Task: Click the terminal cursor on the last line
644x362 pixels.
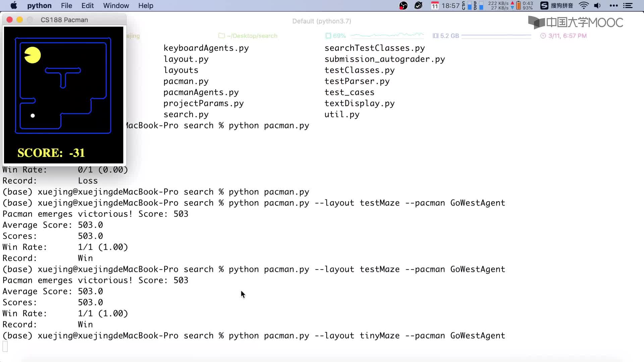Action: [x=5, y=347]
